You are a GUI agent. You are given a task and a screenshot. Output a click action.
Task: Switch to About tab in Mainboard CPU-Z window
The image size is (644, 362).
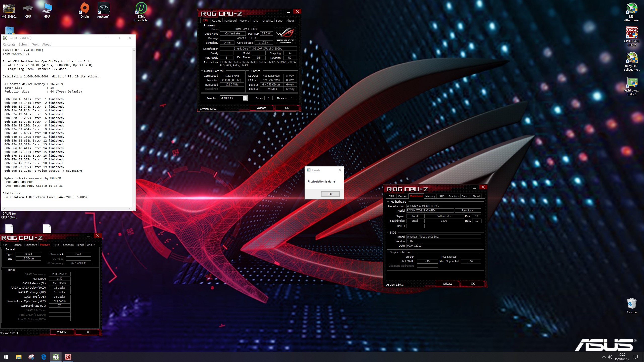coord(476,196)
